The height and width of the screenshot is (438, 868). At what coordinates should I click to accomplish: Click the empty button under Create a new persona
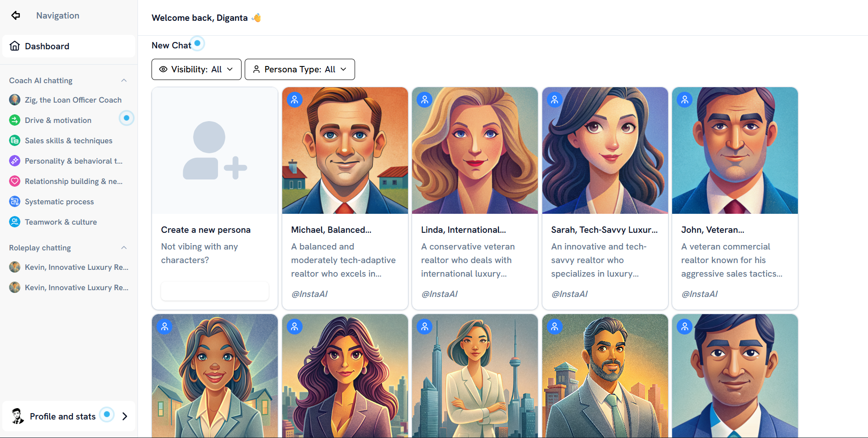[214, 291]
